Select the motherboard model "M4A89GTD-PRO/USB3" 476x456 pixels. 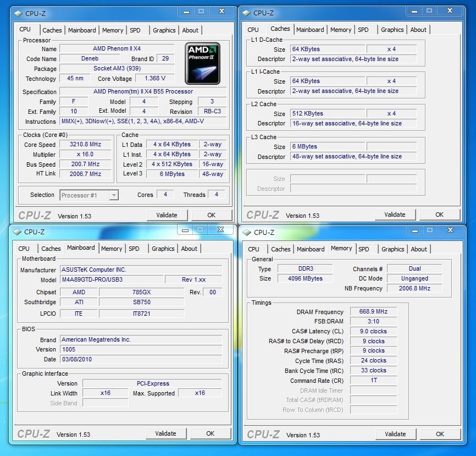112,279
